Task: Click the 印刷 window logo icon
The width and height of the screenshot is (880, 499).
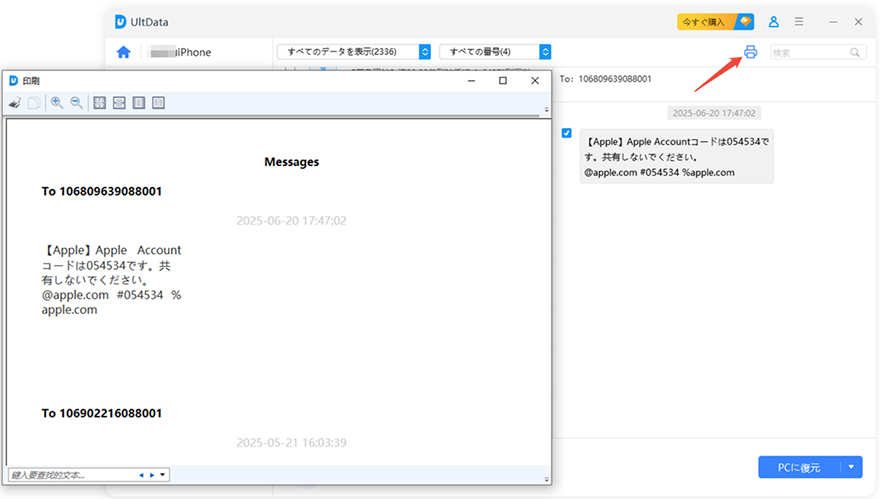Action: pyautogui.click(x=13, y=81)
